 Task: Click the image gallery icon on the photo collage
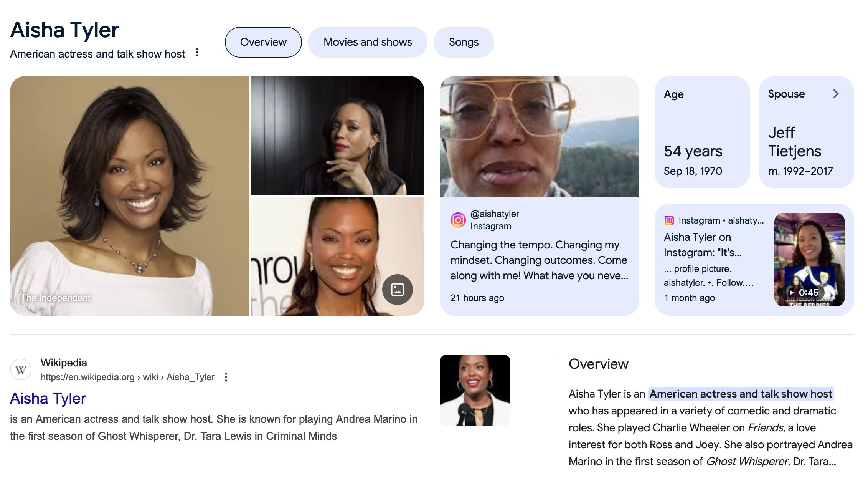(397, 290)
